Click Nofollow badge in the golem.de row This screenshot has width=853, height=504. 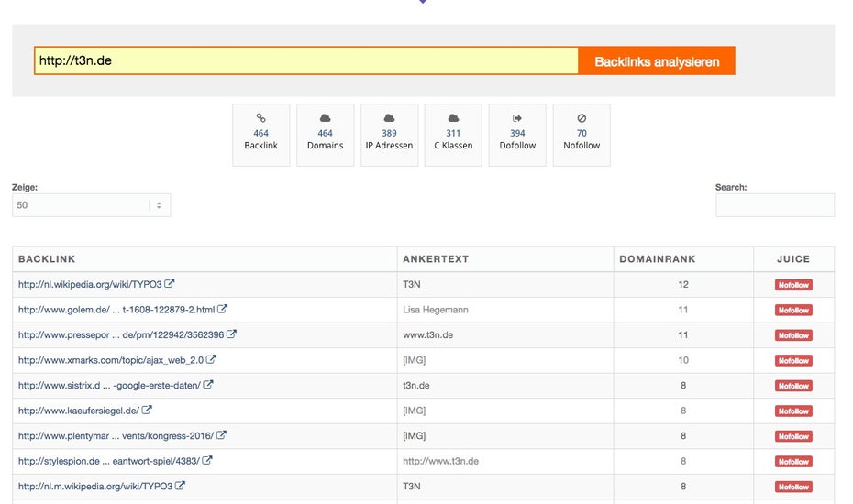click(x=793, y=311)
